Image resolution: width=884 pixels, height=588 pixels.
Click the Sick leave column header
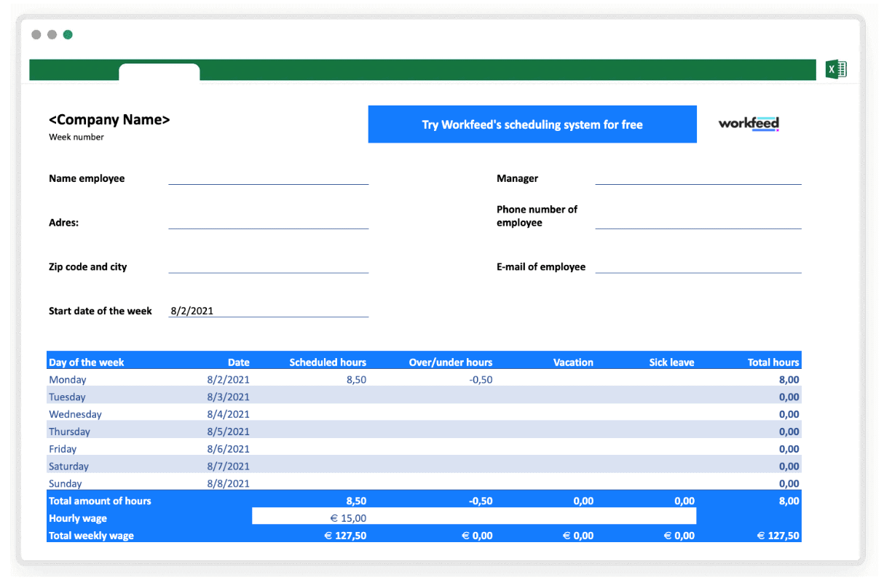click(671, 362)
